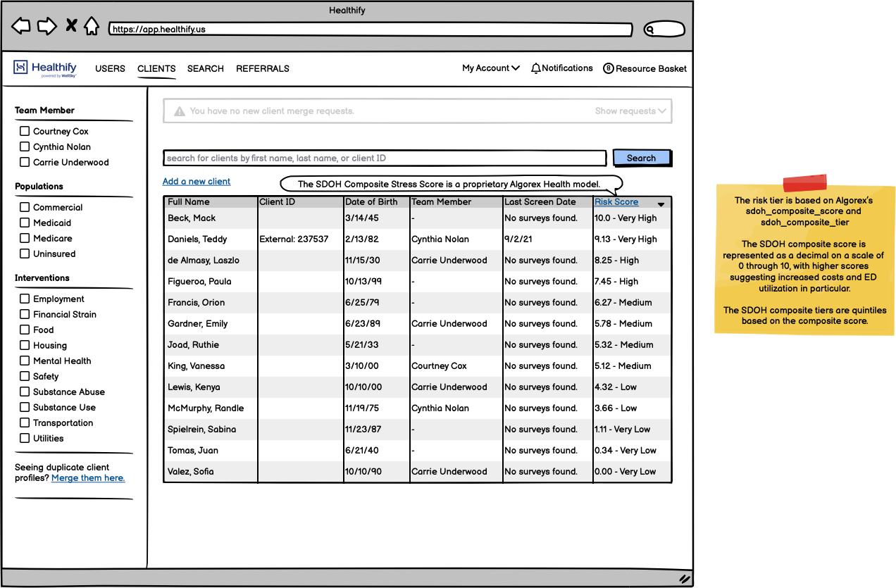
Task: Click the browser back arrow
Action: [21, 27]
